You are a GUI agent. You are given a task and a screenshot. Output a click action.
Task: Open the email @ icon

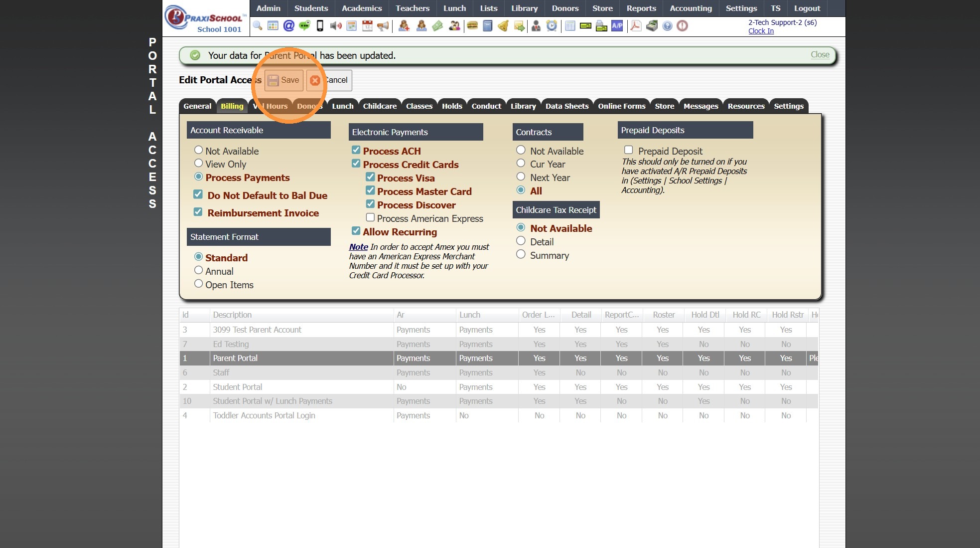(x=288, y=26)
